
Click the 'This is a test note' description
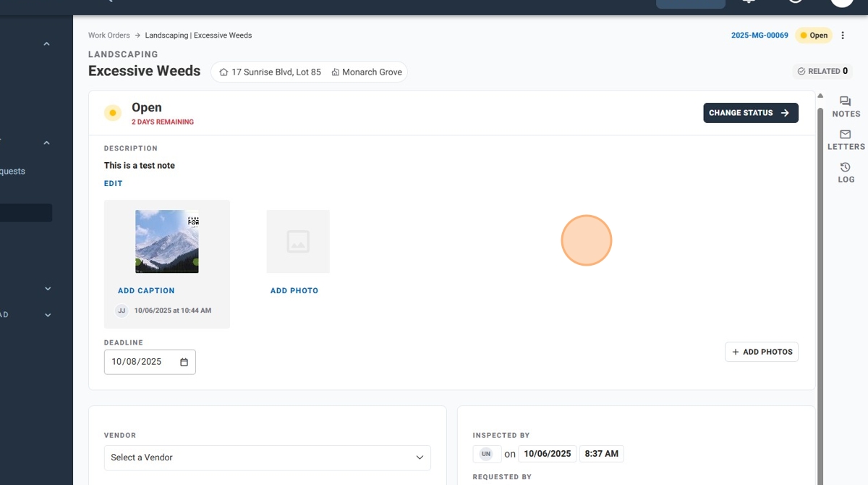(140, 166)
